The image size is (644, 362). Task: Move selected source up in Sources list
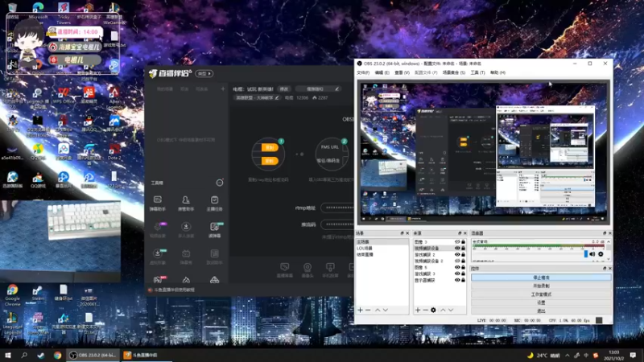(x=443, y=310)
